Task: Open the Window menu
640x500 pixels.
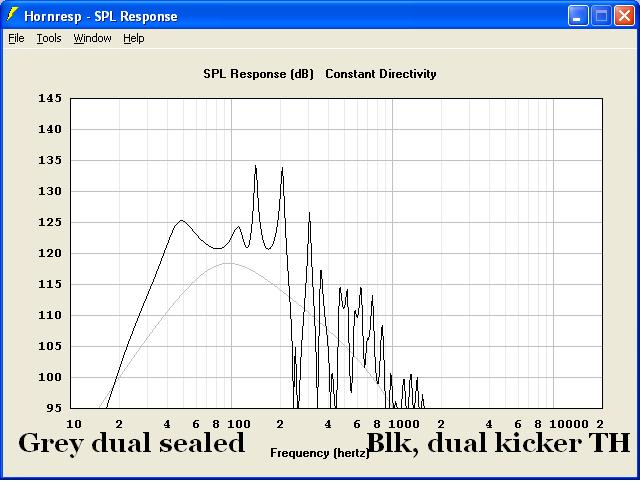Action: [x=92, y=38]
